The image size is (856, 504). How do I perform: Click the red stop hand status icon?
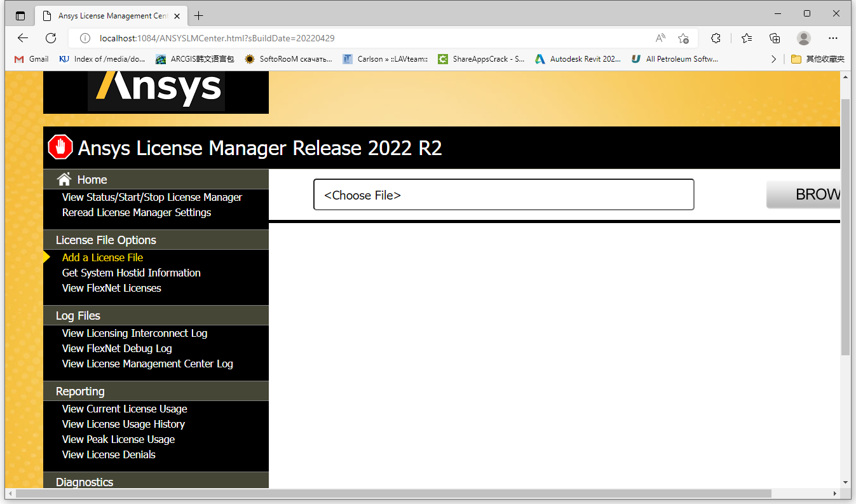pyautogui.click(x=60, y=147)
